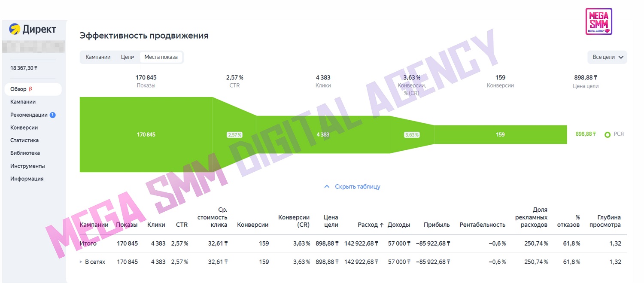Viewport: 644px width, 283px height.
Task: Open Рекомендации in the sidebar
Action: point(29,115)
